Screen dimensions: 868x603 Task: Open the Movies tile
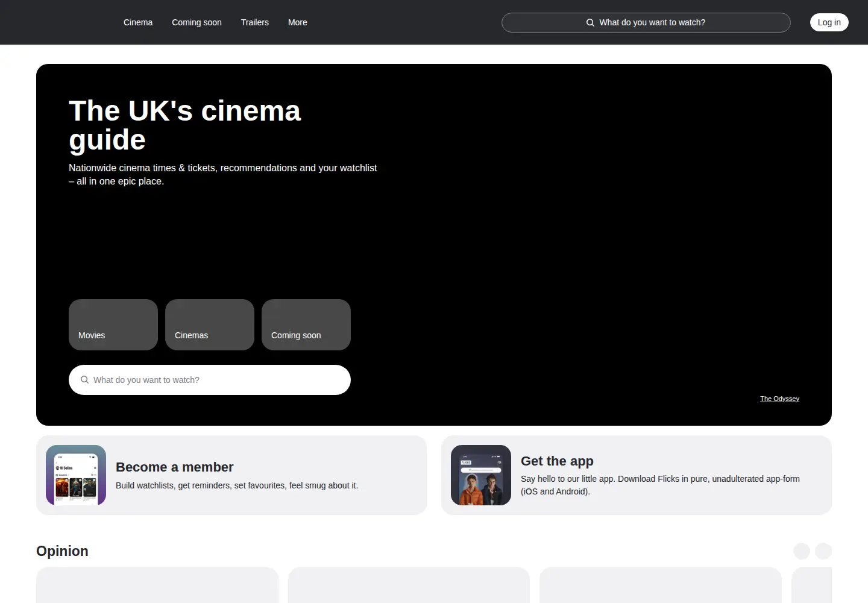[113, 324]
